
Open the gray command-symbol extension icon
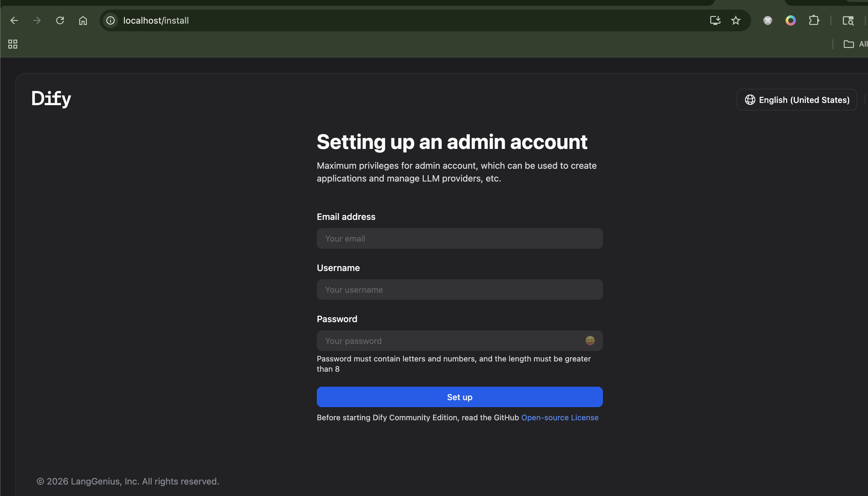pyautogui.click(x=768, y=20)
